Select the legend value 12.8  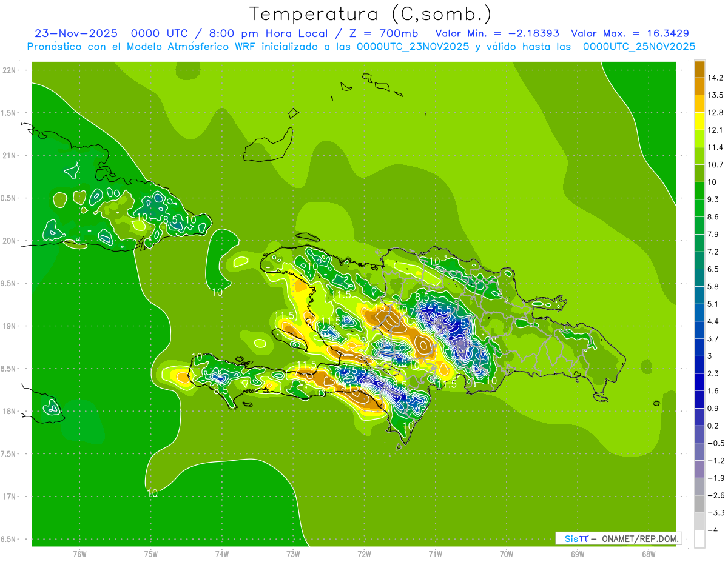click(716, 113)
